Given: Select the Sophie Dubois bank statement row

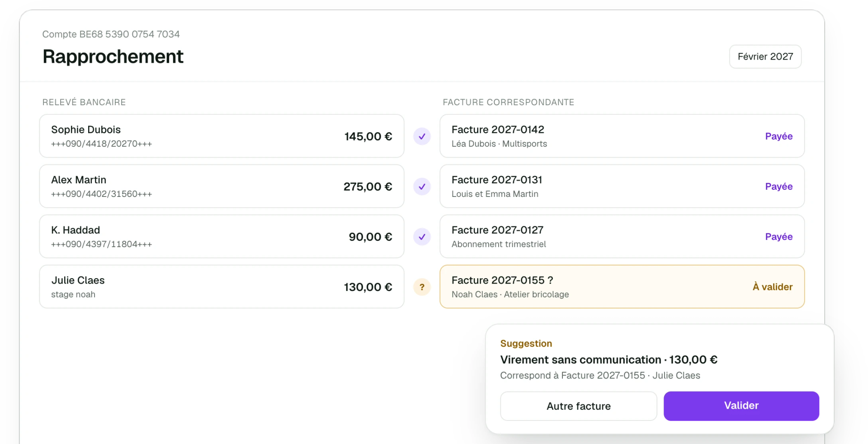Looking at the screenshot, I should tap(222, 136).
